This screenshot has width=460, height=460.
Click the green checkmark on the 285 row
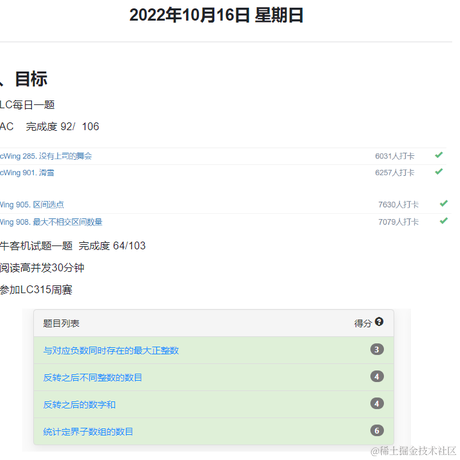439,155
